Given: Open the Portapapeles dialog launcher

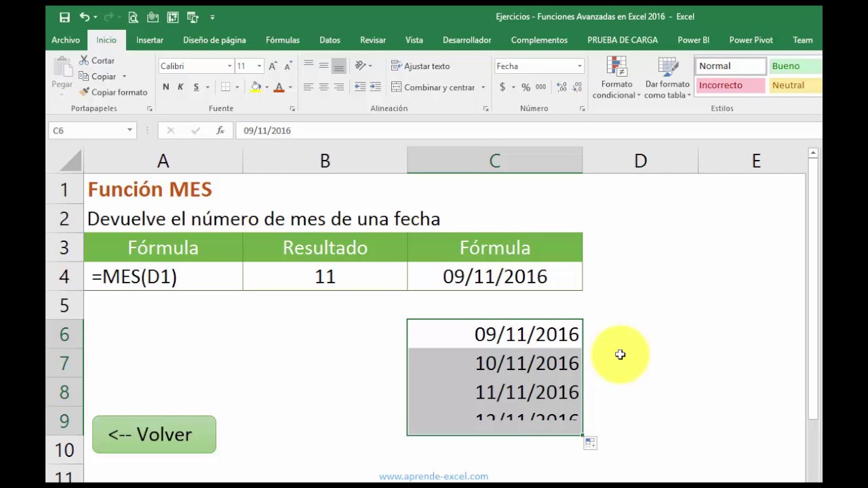Looking at the screenshot, I should coord(150,108).
